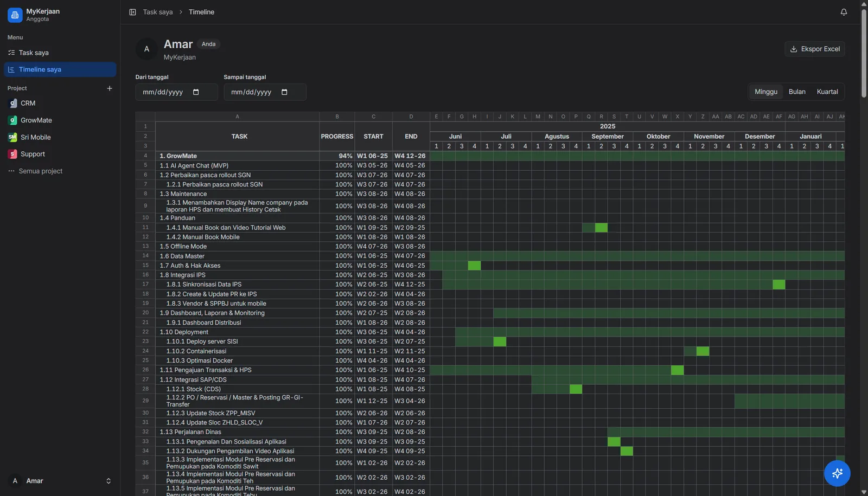Select the bright green bar for 1.11 Pengajuan Transaksi
This screenshot has width=868, height=496.
point(677,370)
